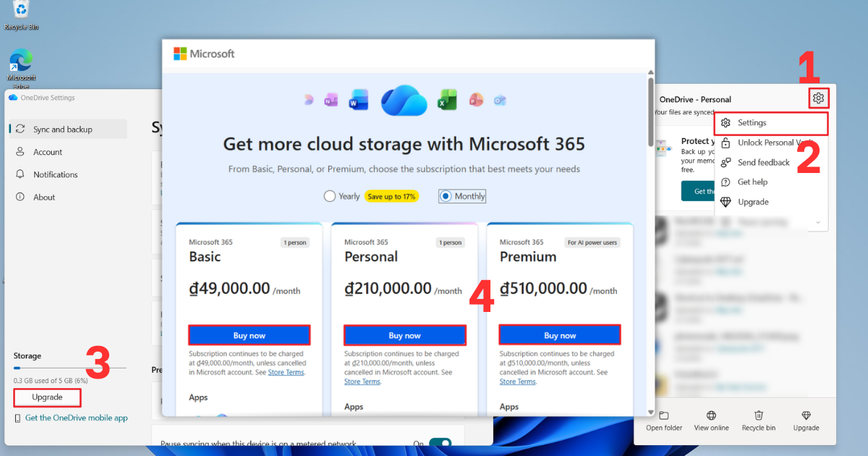This screenshot has width=868, height=456.
Task: Click the Outlook app icon in the banner
Action: point(500,101)
